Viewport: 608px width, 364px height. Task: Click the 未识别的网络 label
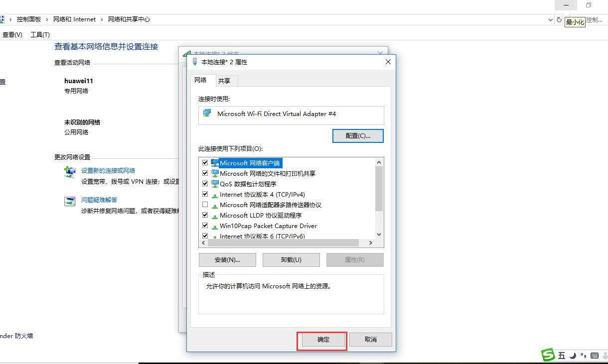(x=82, y=122)
